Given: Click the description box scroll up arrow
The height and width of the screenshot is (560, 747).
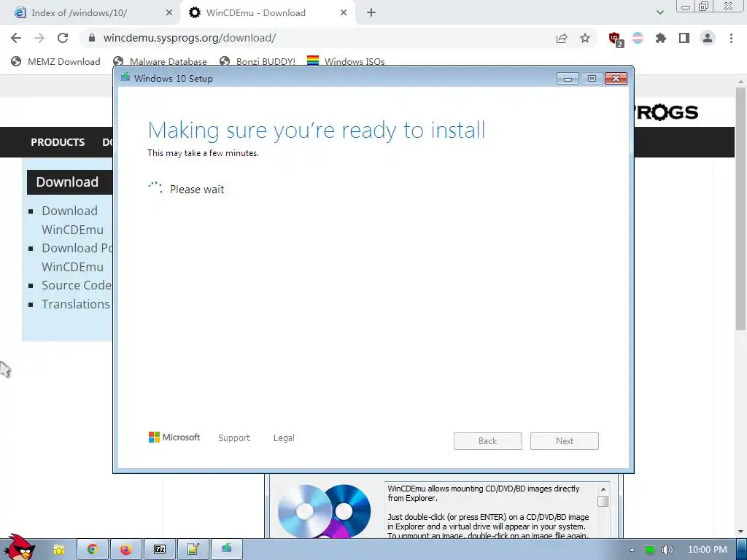Looking at the screenshot, I should 603,489.
